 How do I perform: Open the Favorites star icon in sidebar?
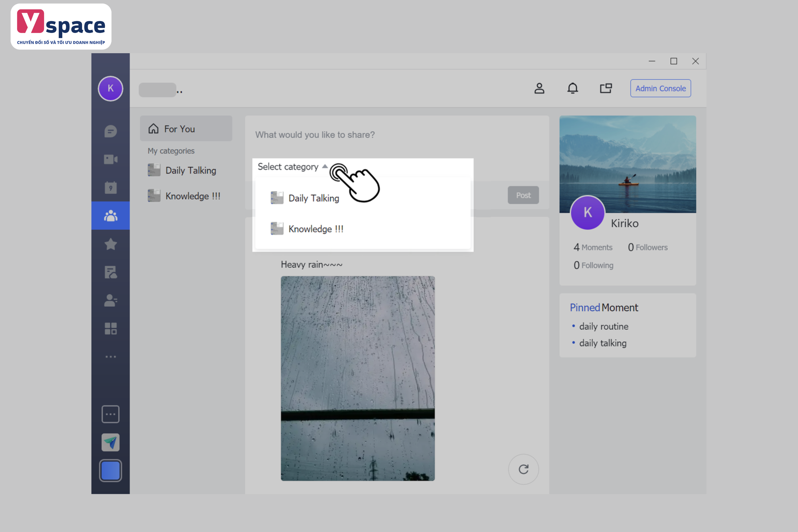(x=111, y=244)
